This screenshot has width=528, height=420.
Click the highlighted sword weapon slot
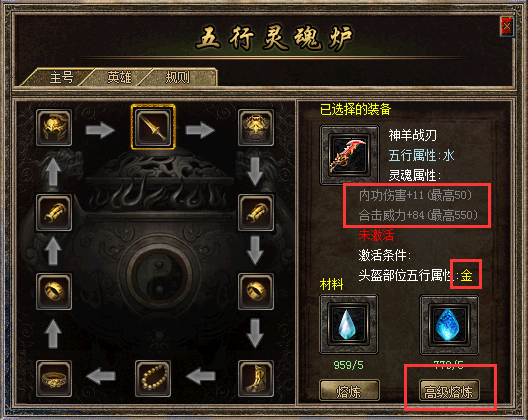coord(153,127)
